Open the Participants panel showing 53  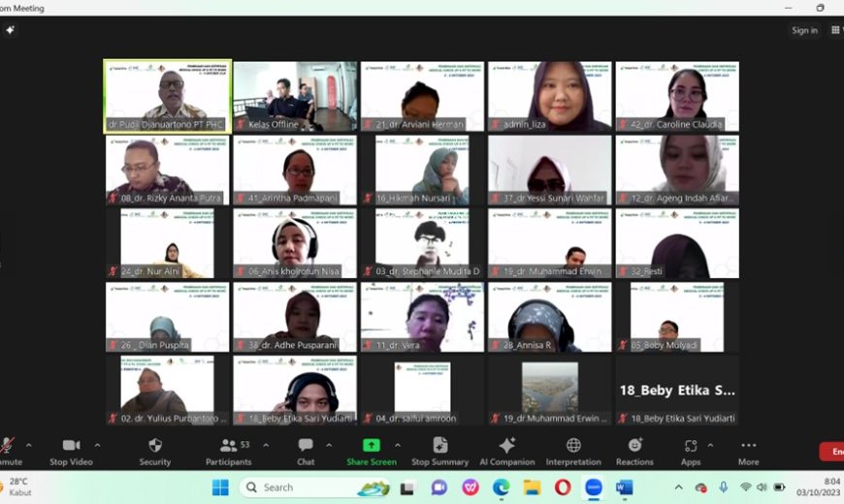(228, 452)
